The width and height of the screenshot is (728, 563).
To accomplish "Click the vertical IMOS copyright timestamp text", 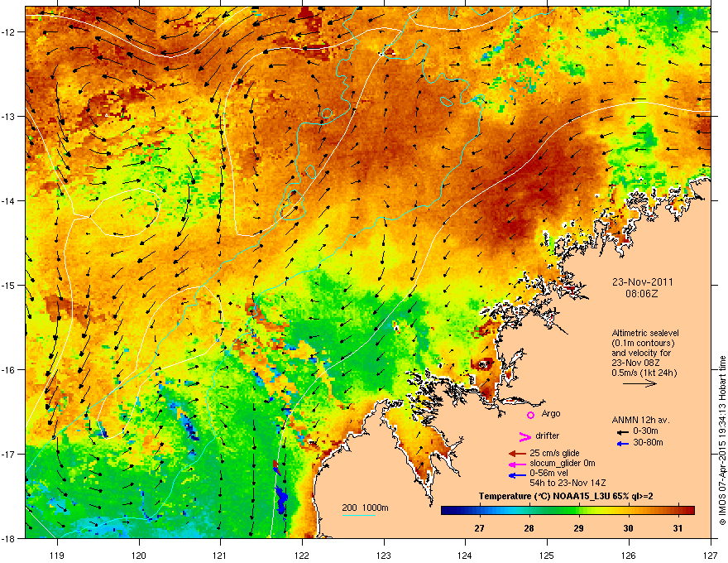I will pos(722,440).
